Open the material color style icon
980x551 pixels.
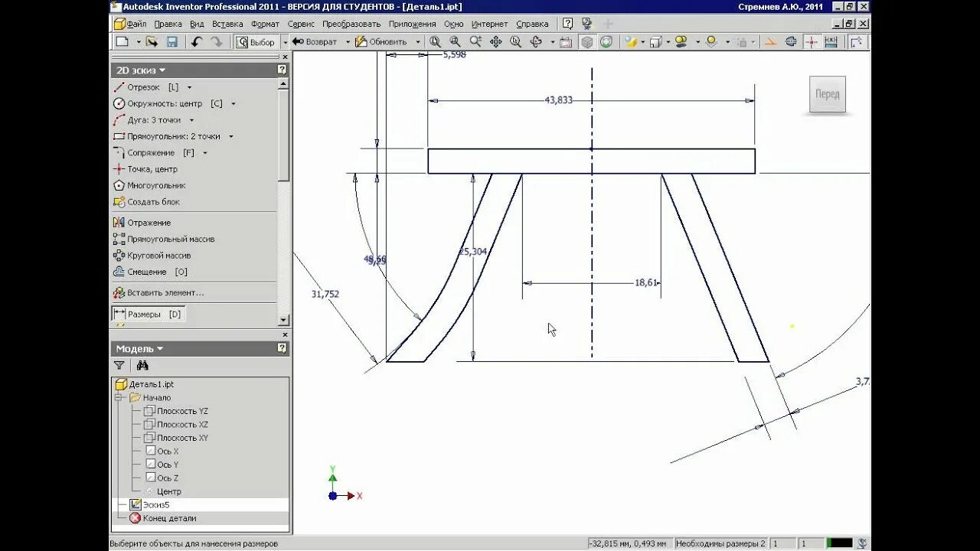(631, 41)
